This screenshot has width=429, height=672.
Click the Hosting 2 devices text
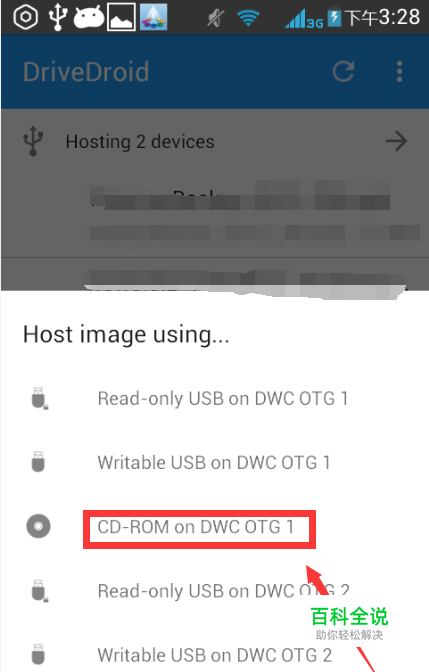(x=140, y=141)
